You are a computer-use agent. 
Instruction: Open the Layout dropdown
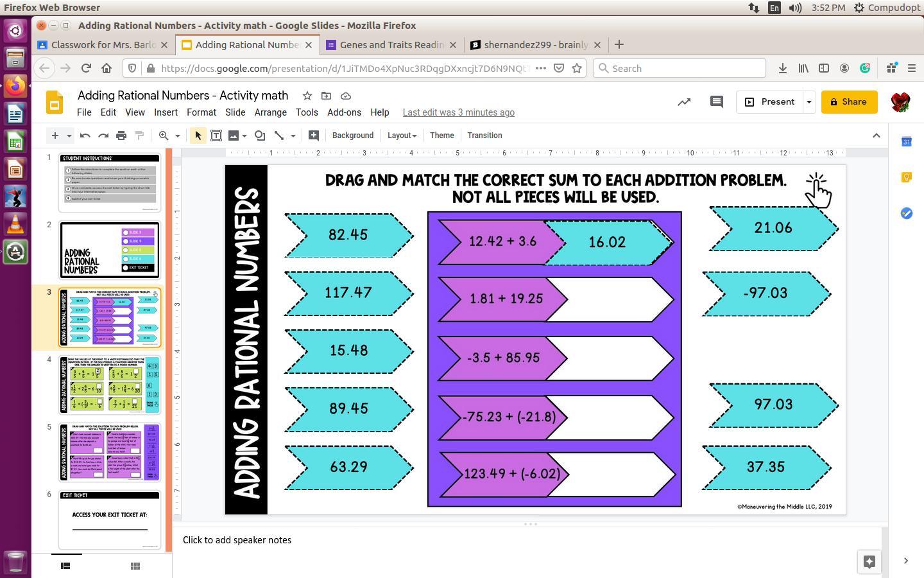[402, 136]
